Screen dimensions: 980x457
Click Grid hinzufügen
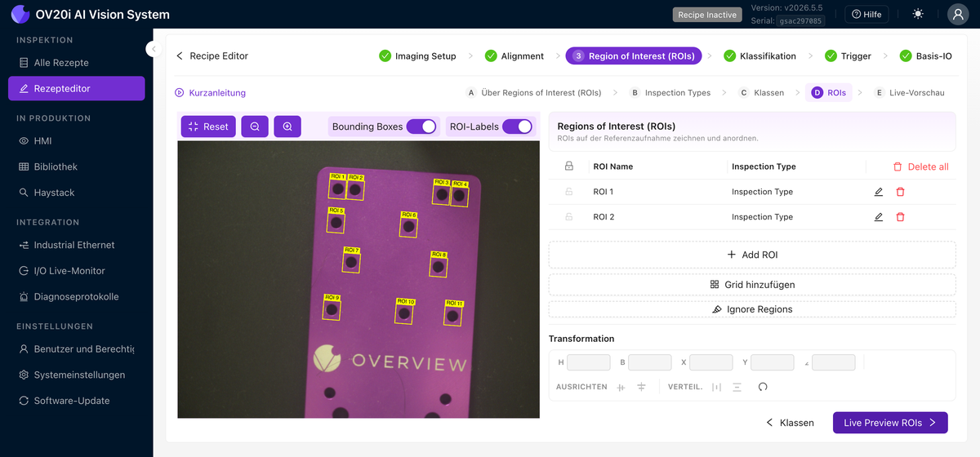[752, 285]
